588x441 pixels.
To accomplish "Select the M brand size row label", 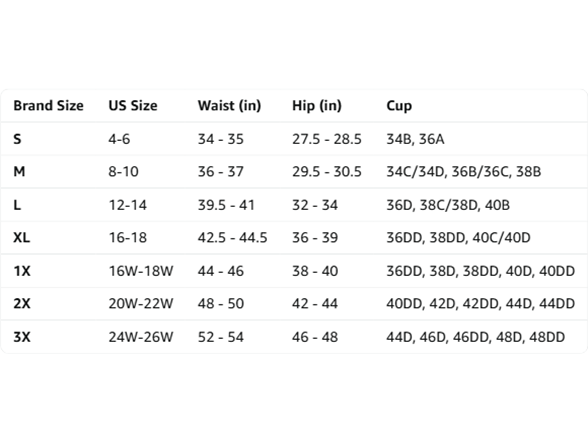I will [x=19, y=172].
